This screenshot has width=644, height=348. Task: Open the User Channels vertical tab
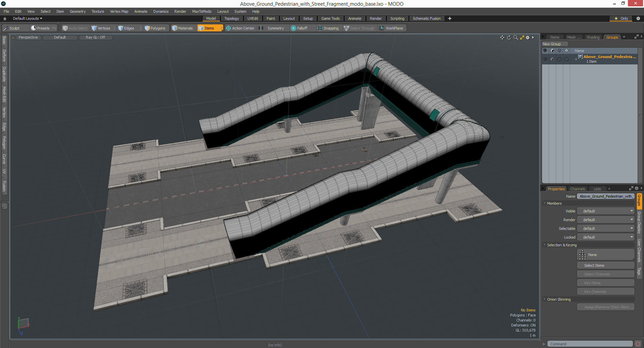(x=639, y=250)
